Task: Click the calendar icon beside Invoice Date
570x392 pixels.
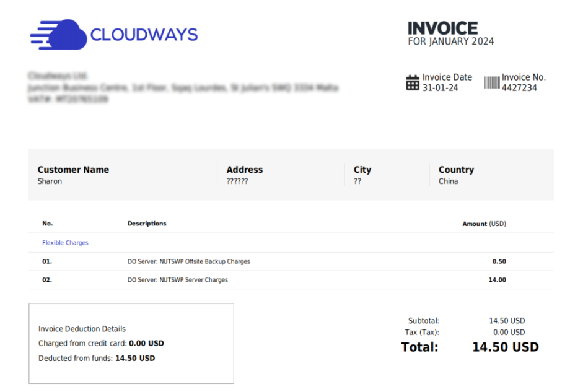Action: tap(413, 82)
